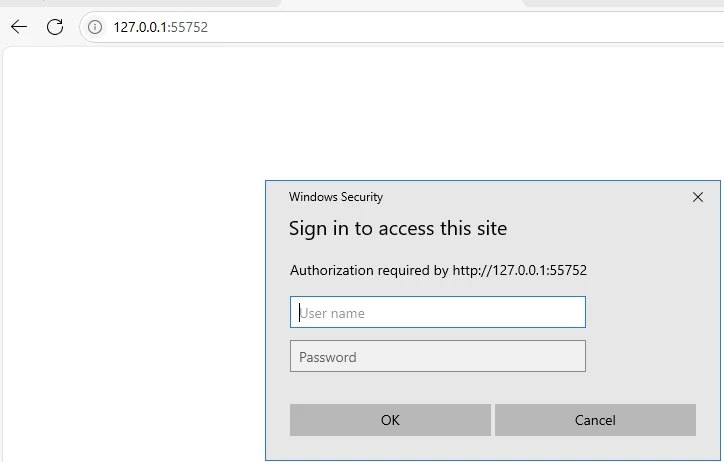Click the browser Back arrow

(x=19, y=27)
